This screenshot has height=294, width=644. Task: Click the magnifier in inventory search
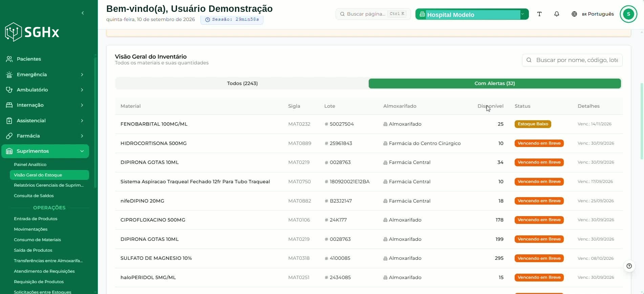click(529, 60)
